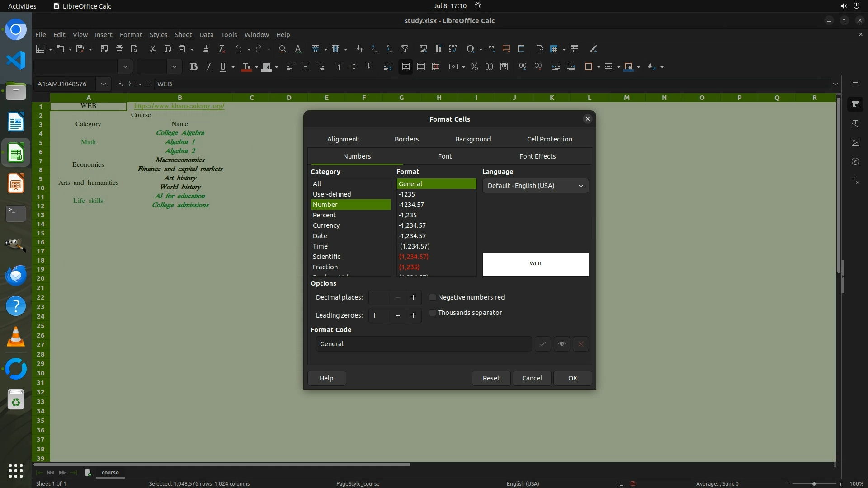868x488 pixels.
Task: Click the Italic formatting icon
Action: coord(208,67)
